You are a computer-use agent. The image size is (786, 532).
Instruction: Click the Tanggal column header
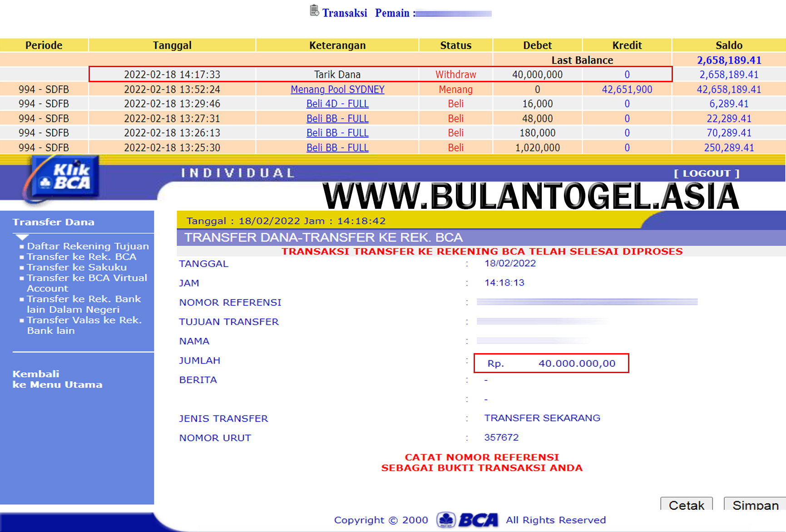[172, 45]
